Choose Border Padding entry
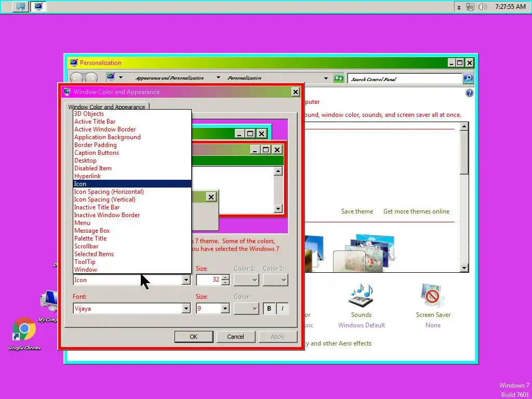 (132, 145)
